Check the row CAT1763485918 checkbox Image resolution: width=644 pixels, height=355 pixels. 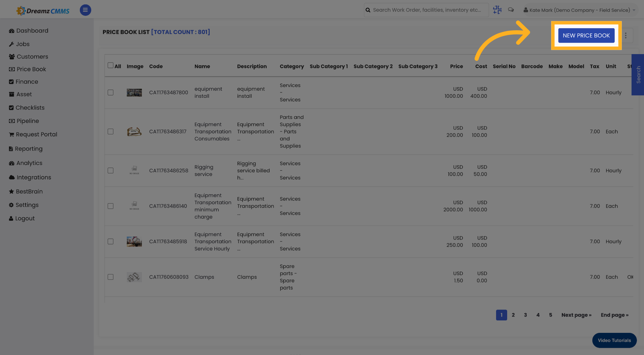(x=110, y=241)
